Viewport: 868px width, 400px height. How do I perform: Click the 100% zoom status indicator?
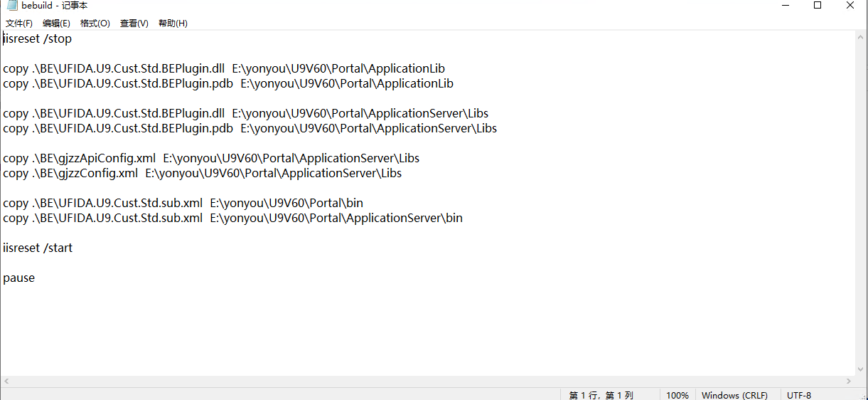point(677,395)
